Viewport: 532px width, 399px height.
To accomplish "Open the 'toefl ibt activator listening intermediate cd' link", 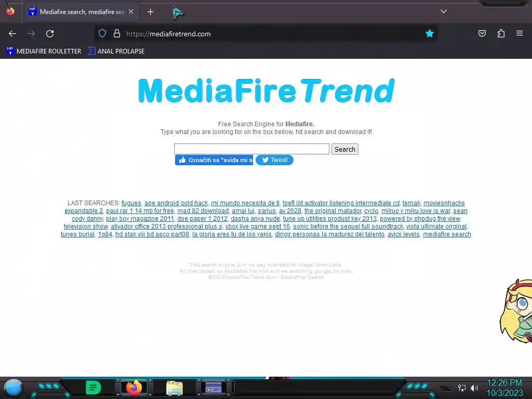I will pos(341,203).
